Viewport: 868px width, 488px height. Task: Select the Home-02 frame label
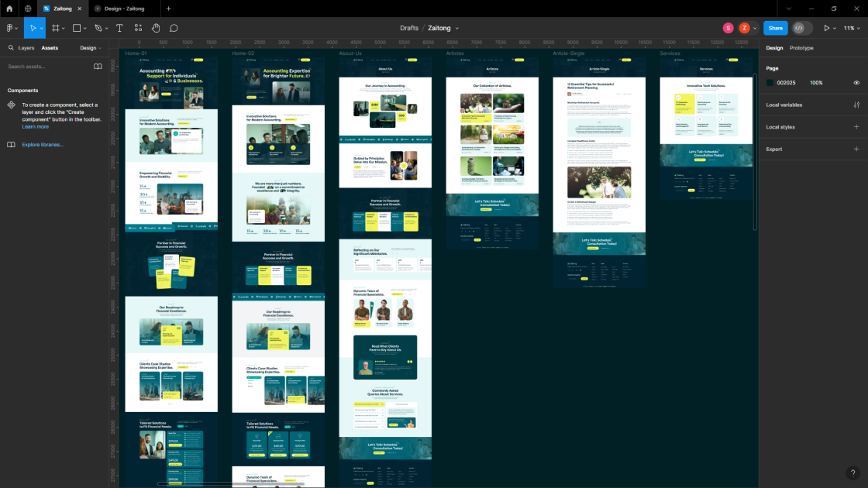coord(243,53)
